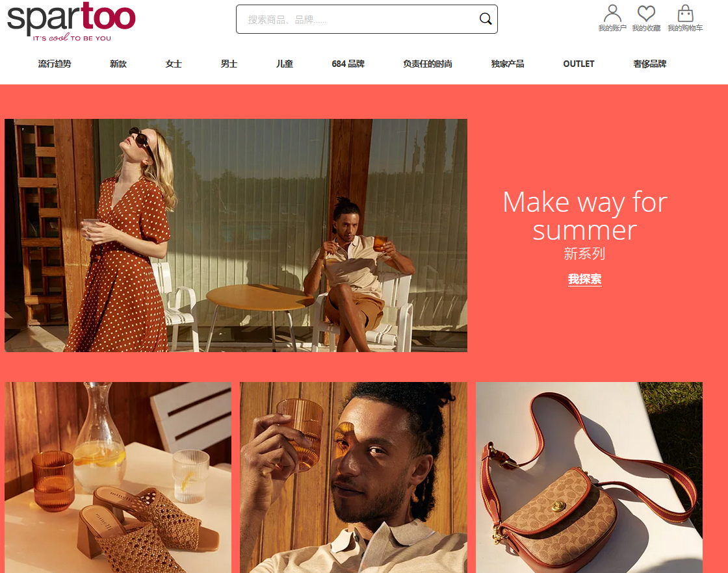Open the 流行趋势 menu
The image size is (728, 573).
[x=55, y=64]
